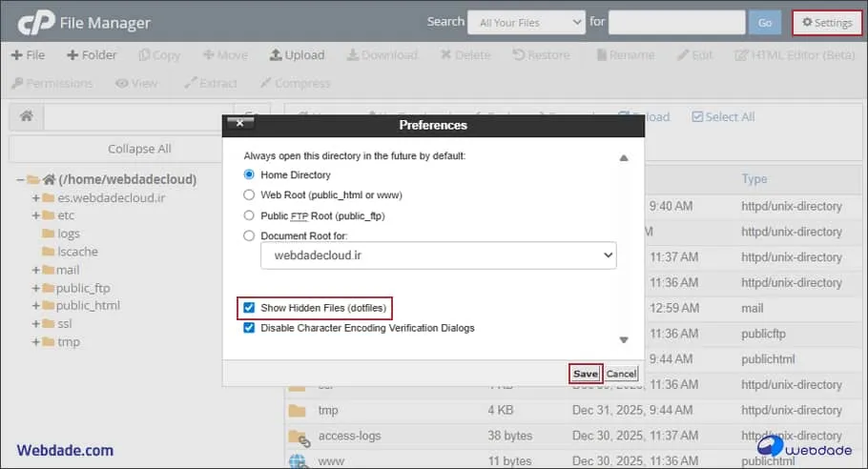Screen dimensions: 868x469
Task: Click the access-logs symlink folder icon
Action: pos(299,438)
